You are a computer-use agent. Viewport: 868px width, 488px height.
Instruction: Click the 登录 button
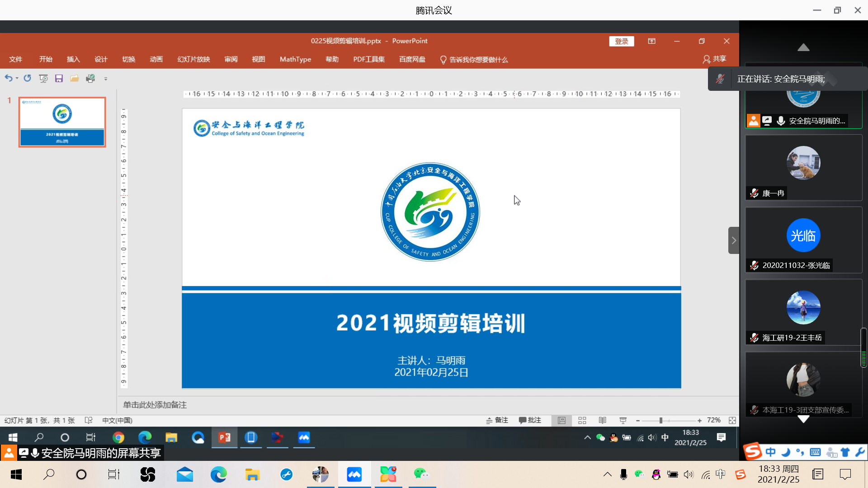click(x=622, y=41)
